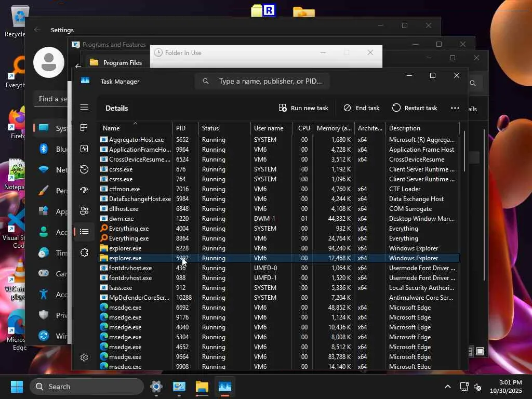
Task: Click the Task Manager search box
Action: pyautogui.click(x=262, y=81)
